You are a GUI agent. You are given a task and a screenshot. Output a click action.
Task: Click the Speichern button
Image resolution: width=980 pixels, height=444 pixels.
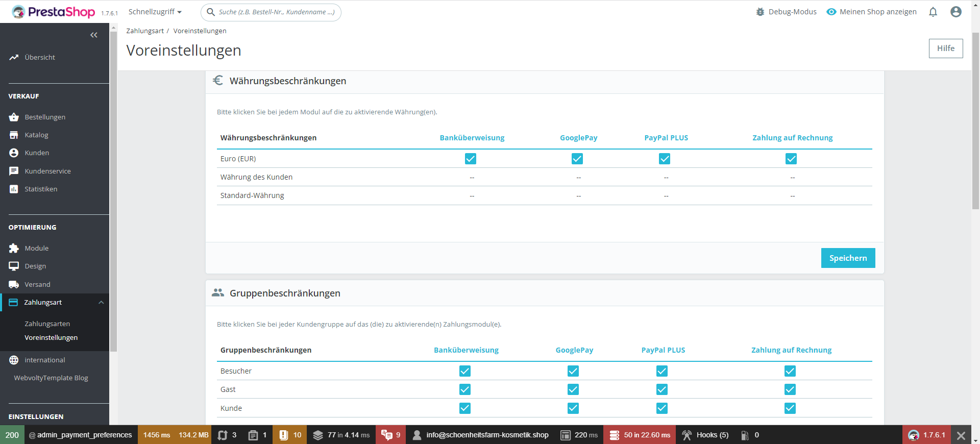[848, 258]
